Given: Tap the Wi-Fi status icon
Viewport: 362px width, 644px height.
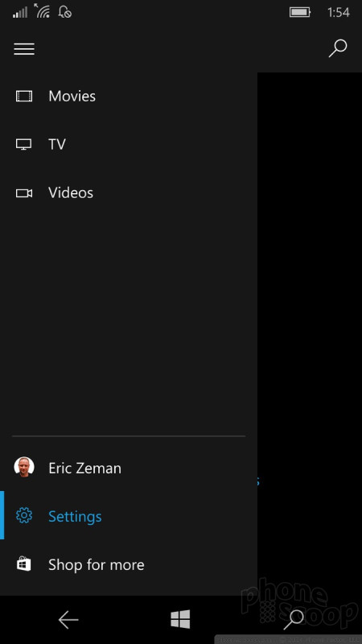Looking at the screenshot, I should tap(43, 11).
